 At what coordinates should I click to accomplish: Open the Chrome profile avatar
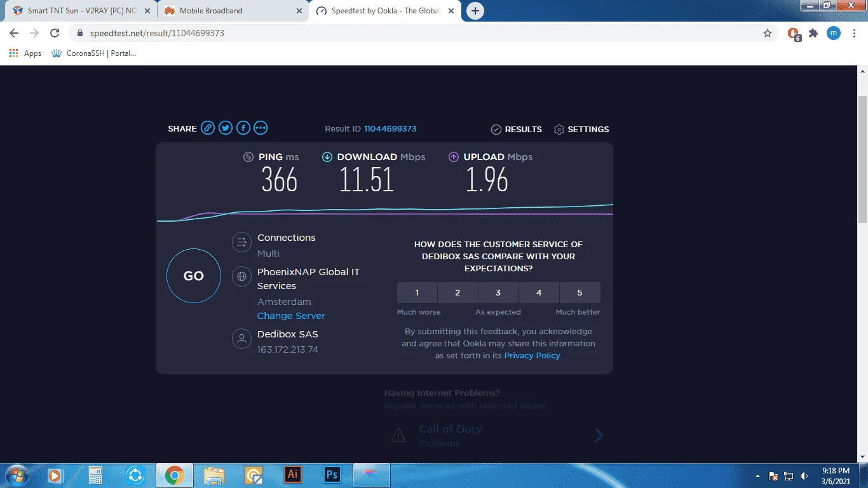pyautogui.click(x=834, y=33)
